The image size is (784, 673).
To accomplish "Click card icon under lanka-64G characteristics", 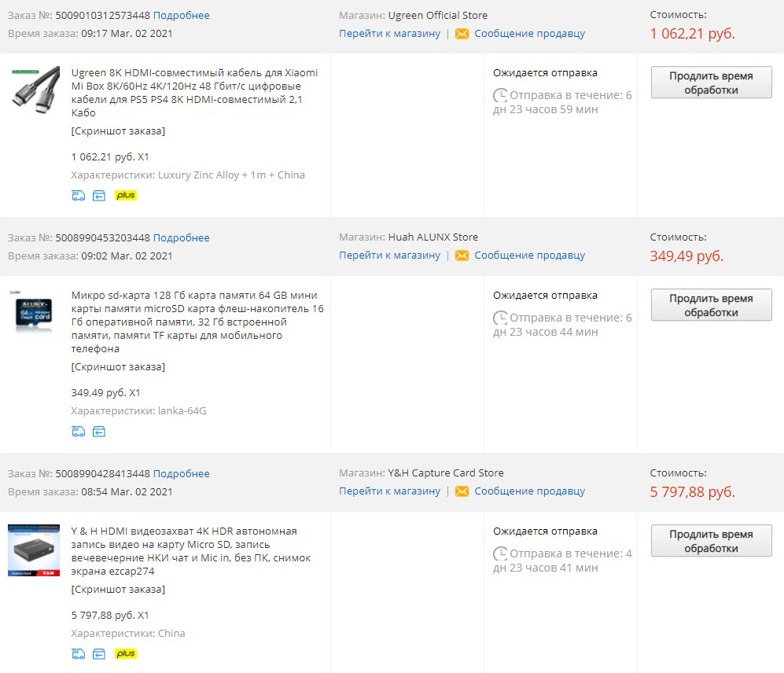I will coord(99,432).
